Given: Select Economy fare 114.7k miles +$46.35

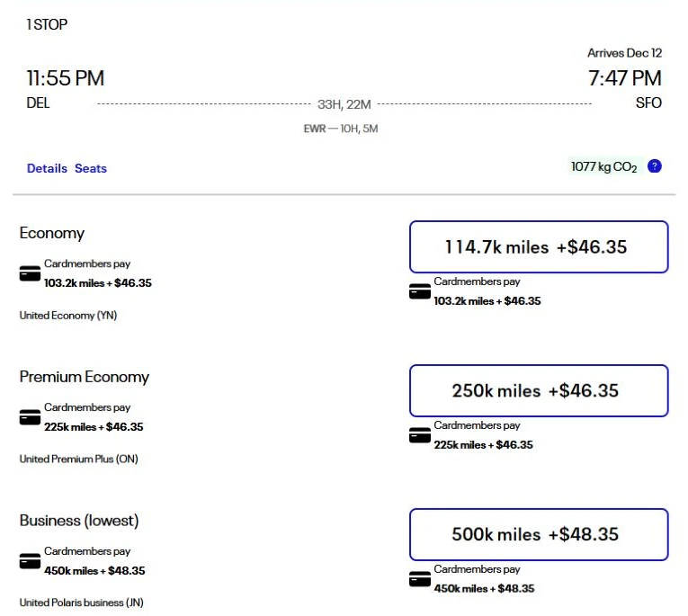Looking at the screenshot, I should pos(539,246).
